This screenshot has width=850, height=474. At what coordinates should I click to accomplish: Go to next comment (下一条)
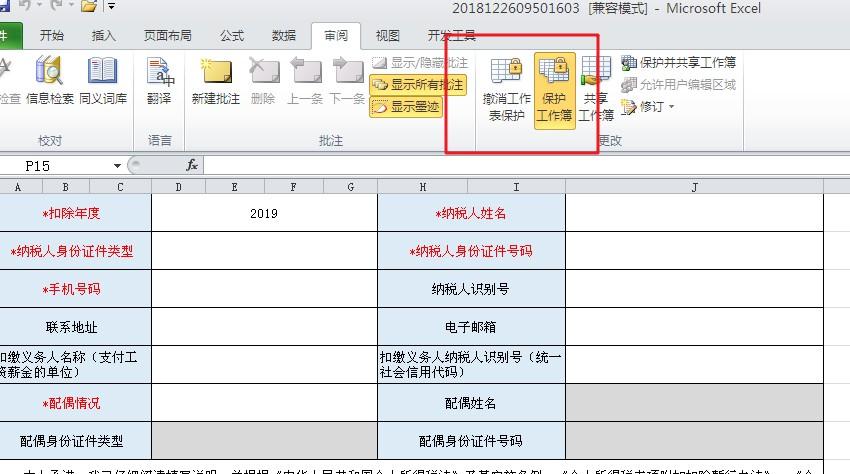tap(347, 80)
